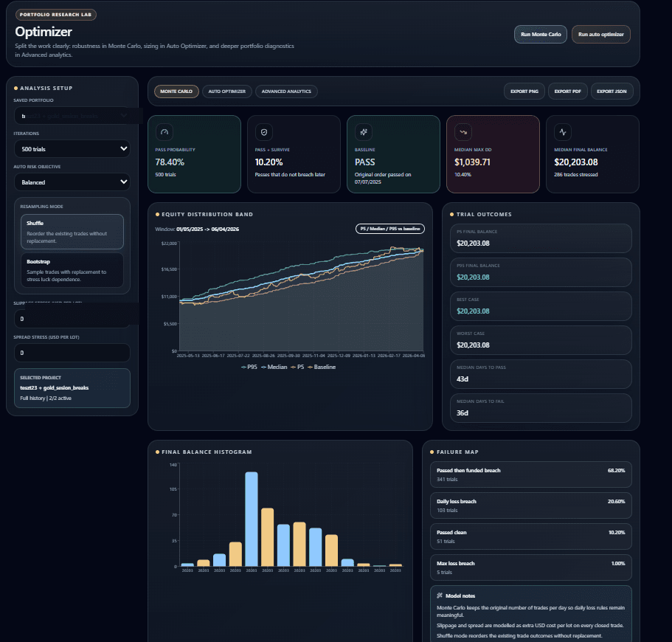672x642 pixels.
Task: Click the shield icon on Pass + Survive card
Action: click(x=264, y=132)
